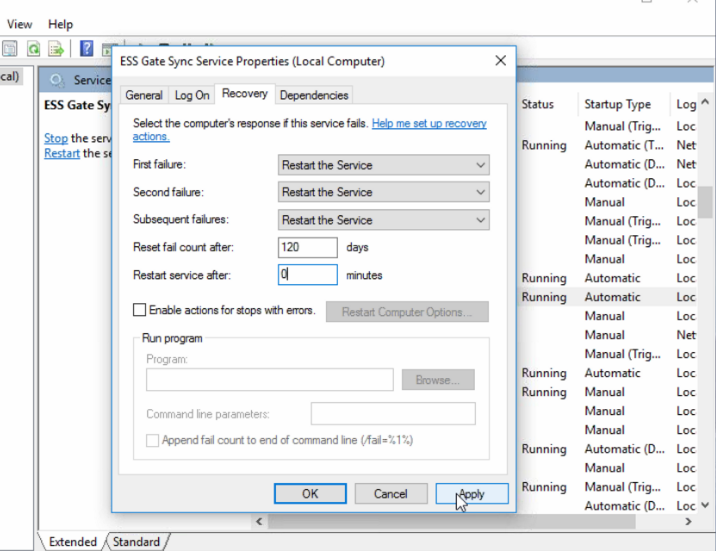
Task: Switch to the Standard view tab
Action: pyautogui.click(x=136, y=542)
